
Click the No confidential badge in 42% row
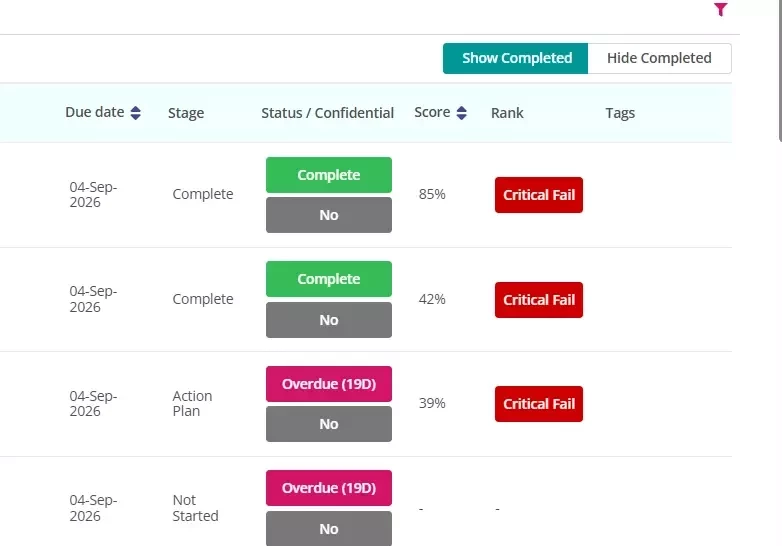click(329, 320)
